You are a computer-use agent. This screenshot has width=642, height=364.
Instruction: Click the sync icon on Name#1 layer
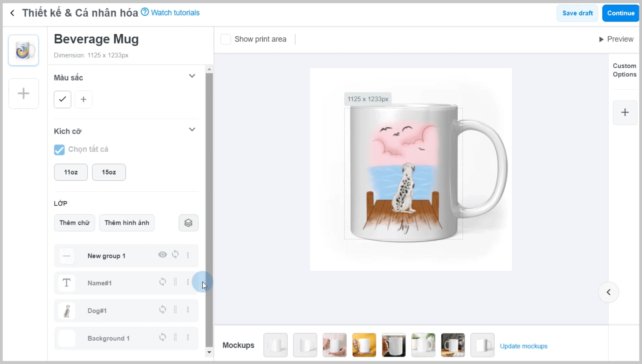click(163, 282)
